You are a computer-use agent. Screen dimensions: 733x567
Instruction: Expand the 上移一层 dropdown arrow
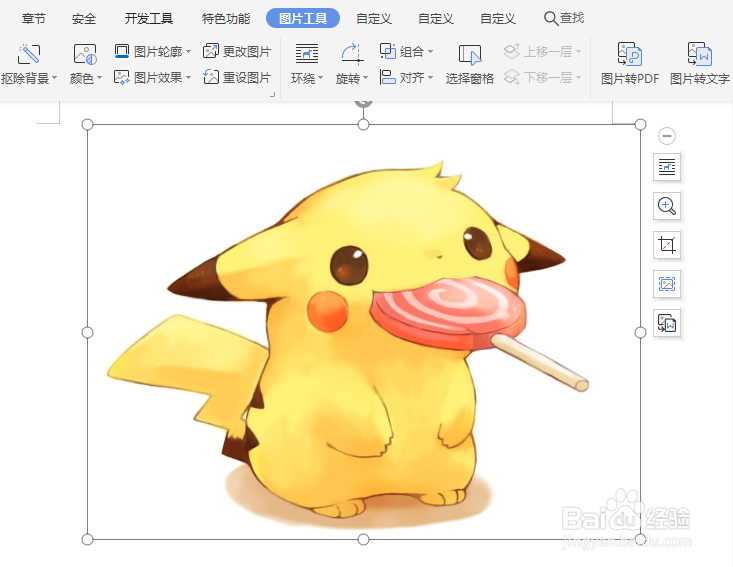(578, 51)
